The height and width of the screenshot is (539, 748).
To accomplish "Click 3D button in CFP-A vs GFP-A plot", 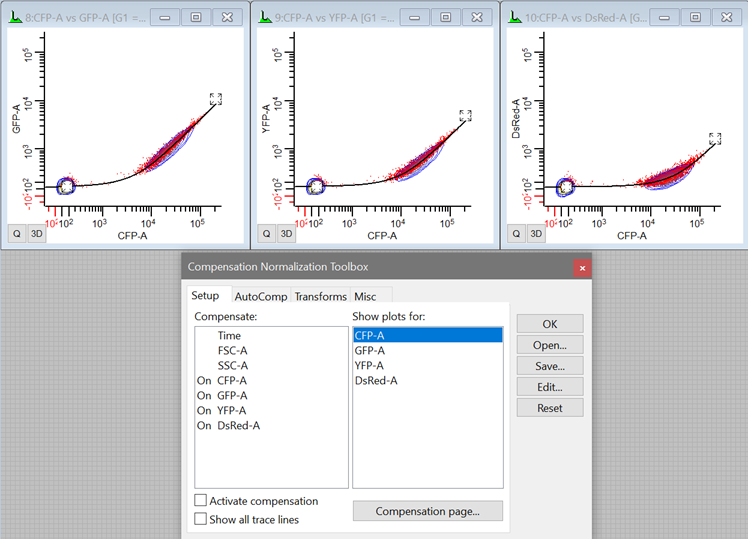I will pyautogui.click(x=36, y=233).
